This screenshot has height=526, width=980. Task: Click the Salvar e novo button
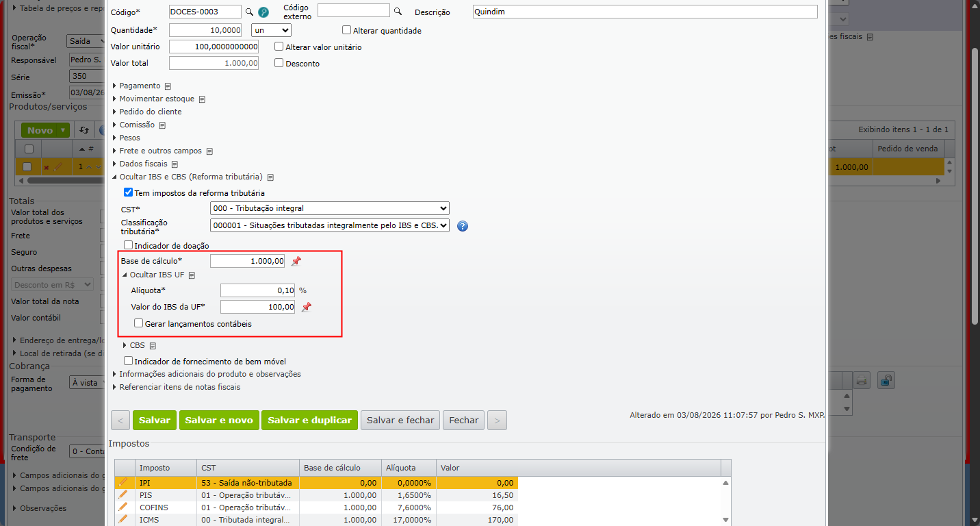click(x=219, y=420)
